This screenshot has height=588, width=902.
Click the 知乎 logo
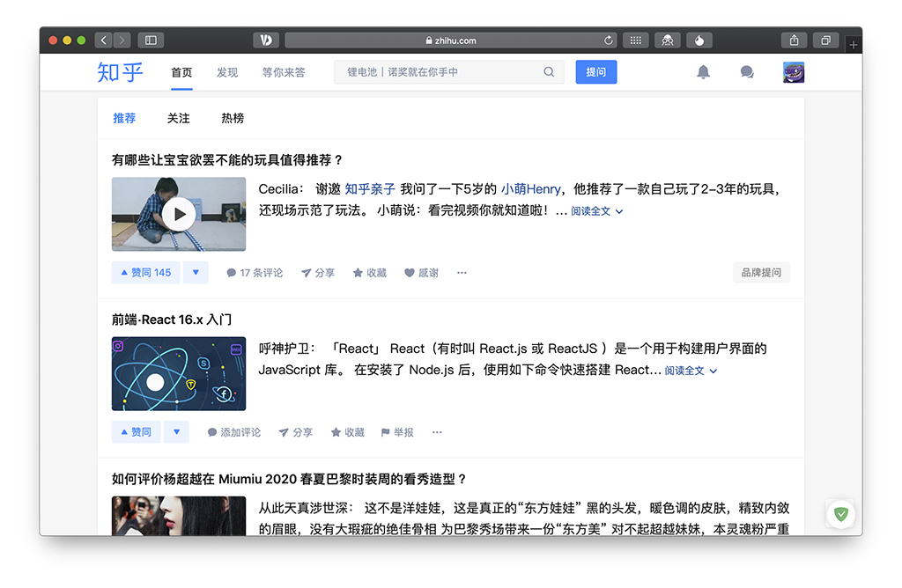tap(120, 72)
